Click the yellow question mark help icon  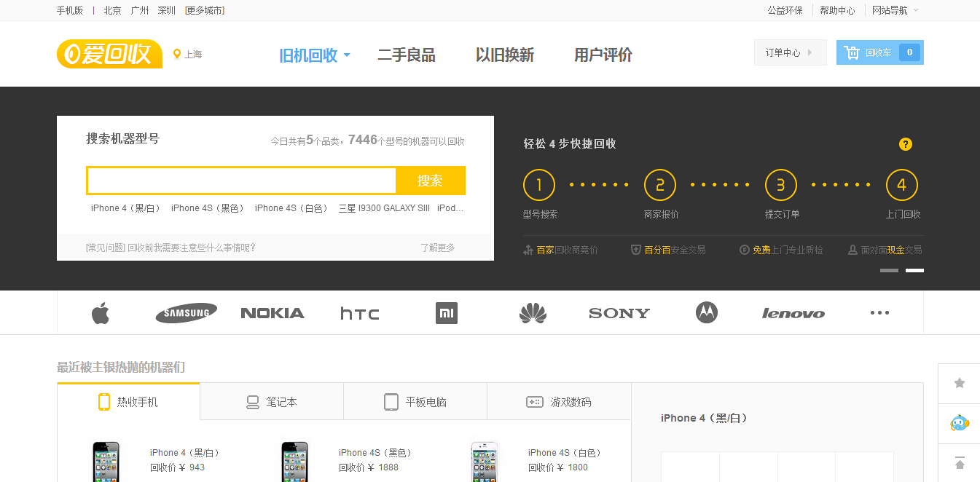pos(906,144)
